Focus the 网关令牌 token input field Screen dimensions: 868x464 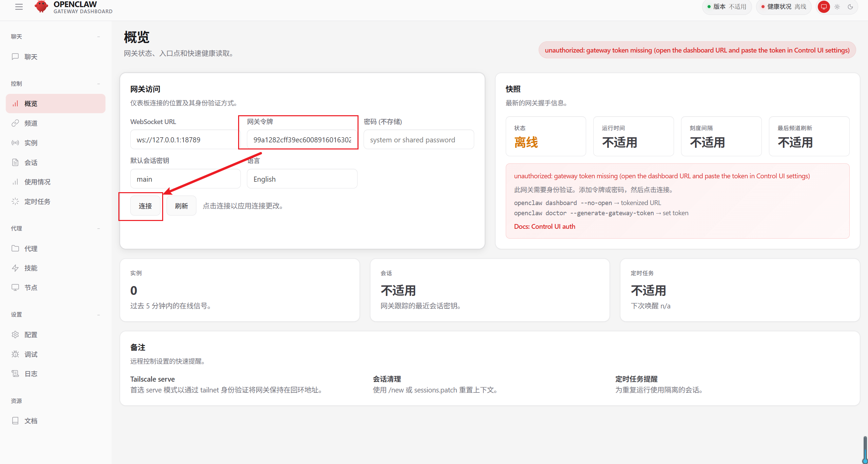302,140
